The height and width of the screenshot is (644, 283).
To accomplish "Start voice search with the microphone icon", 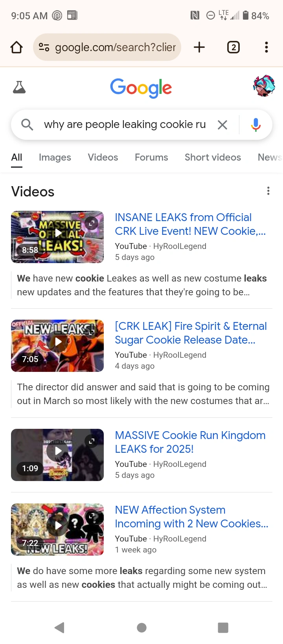I will (x=256, y=125).
